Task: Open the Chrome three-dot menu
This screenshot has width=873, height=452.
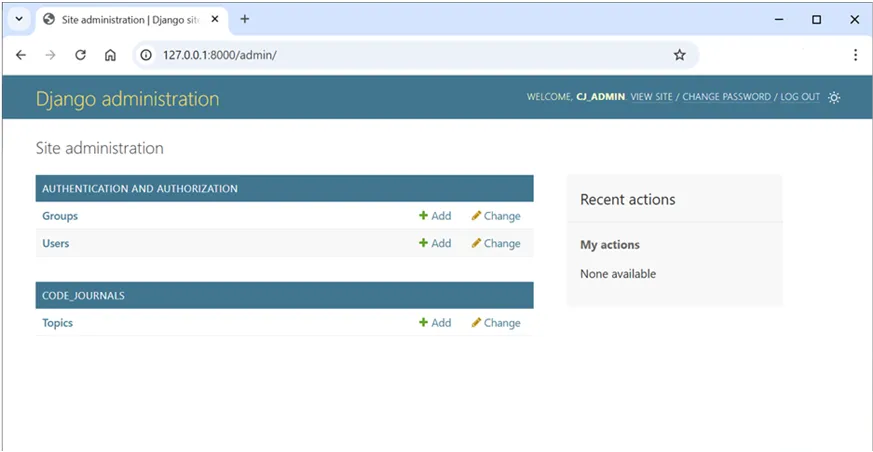Action: click(x=856, y=55)
